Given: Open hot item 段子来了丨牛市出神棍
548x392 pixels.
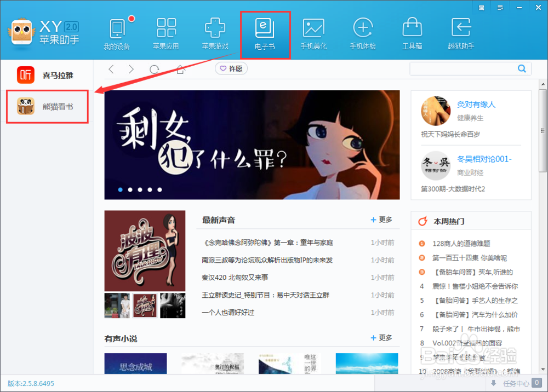Looking at the screenshot, I should click(476, 329).
